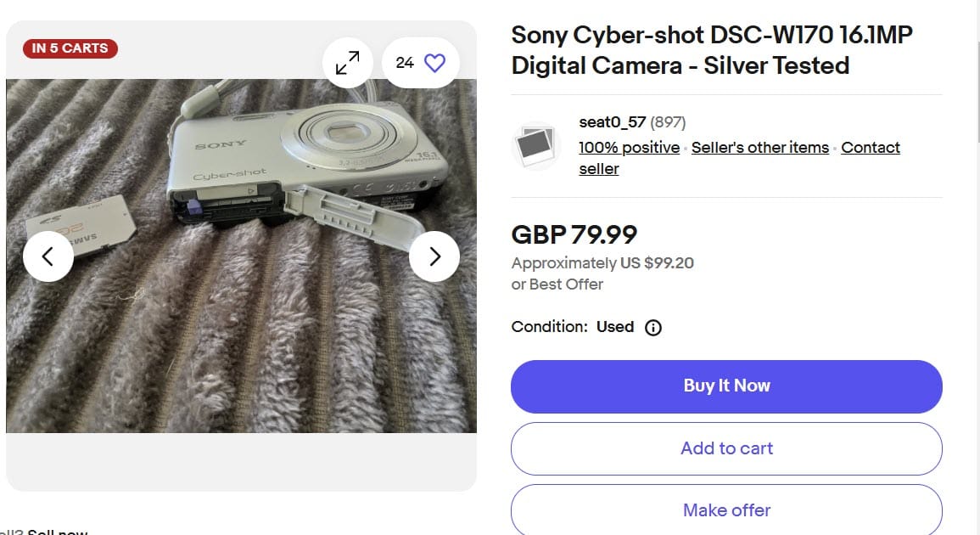Click the GBP 79.99 price

coord(574,234)
